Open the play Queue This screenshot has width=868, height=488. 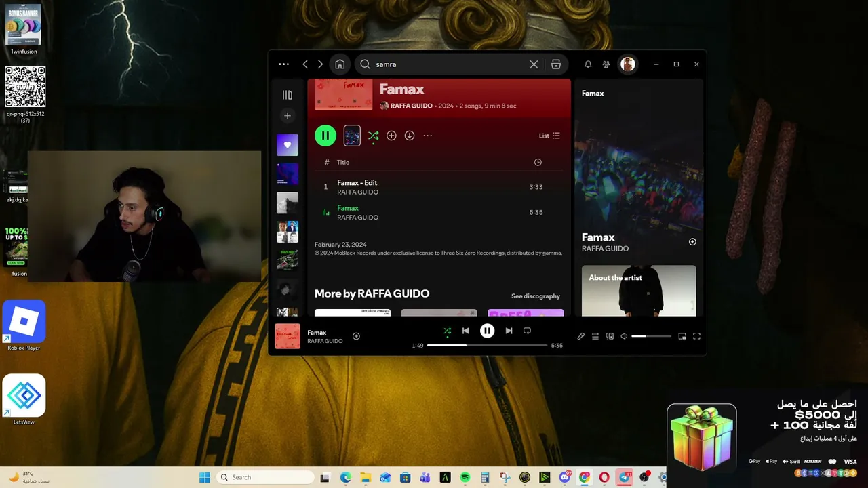point(595,336)
